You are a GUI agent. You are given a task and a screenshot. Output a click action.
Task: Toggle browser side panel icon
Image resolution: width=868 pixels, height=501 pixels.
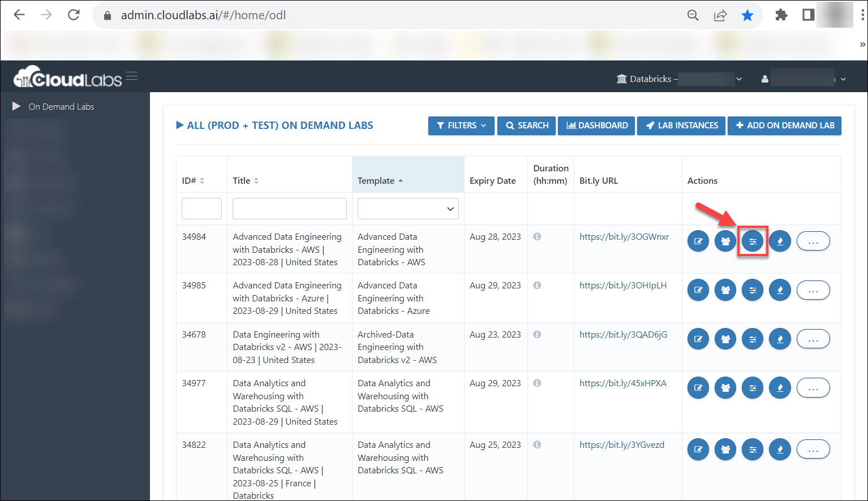(x=809, y=15)
